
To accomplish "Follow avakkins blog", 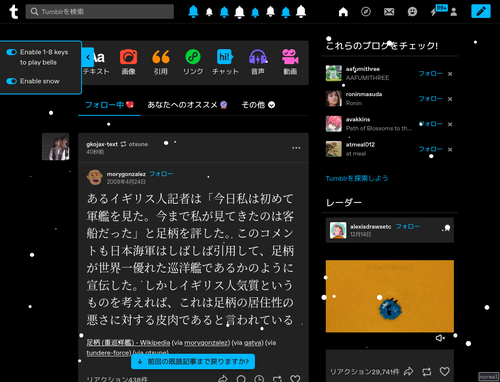I will [x=430, y=124].
